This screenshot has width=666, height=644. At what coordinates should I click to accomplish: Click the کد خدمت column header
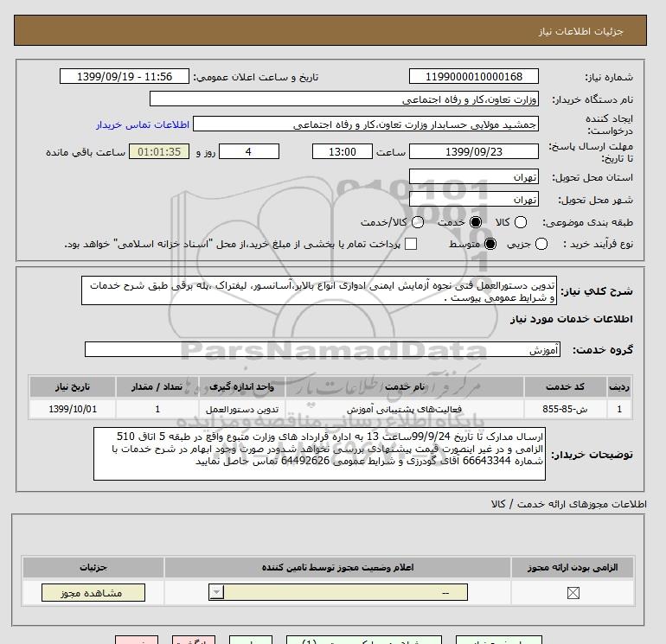(x=566, y=386)
